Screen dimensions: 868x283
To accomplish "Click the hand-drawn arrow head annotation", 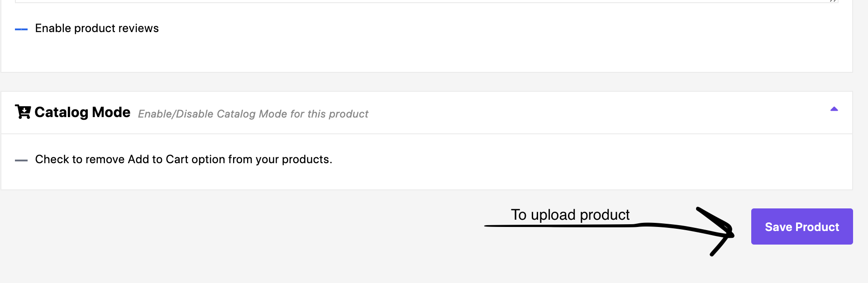I will [717, 231].
